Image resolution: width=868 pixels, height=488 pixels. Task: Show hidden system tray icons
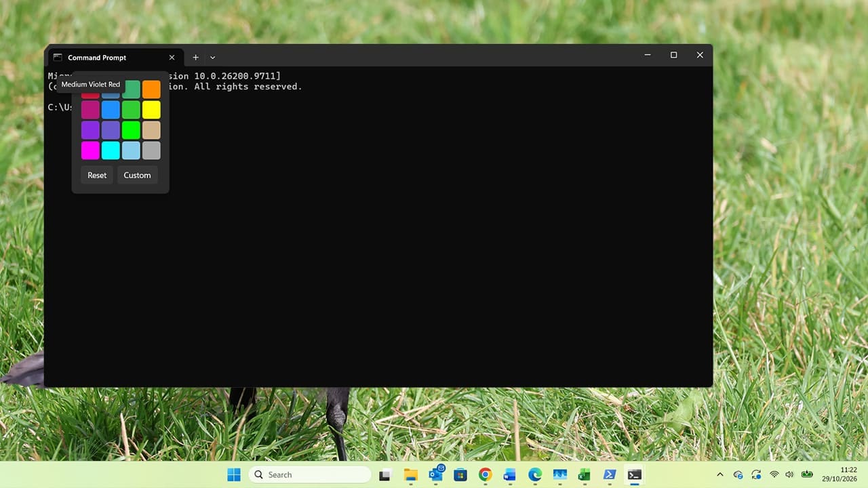(720, 474)
